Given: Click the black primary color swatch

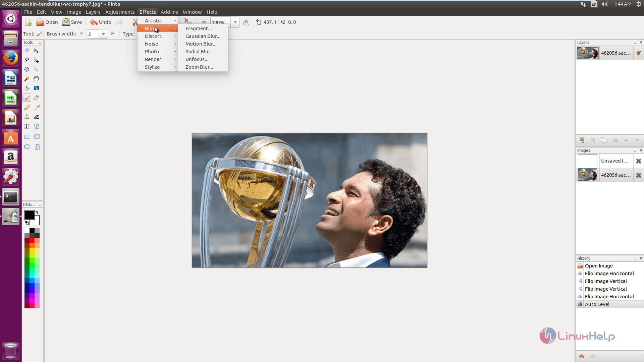Looking at the screenshot, I should (29, 215).
